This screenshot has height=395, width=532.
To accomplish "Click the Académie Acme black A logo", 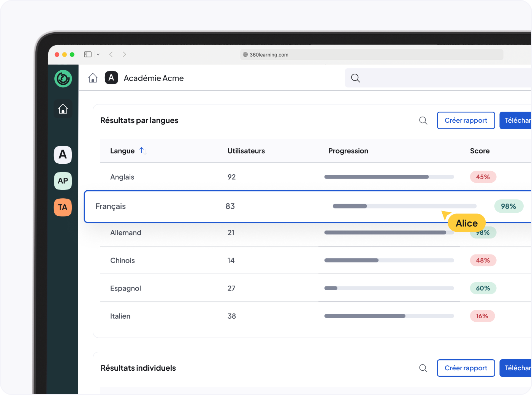I will pos(111,78).
